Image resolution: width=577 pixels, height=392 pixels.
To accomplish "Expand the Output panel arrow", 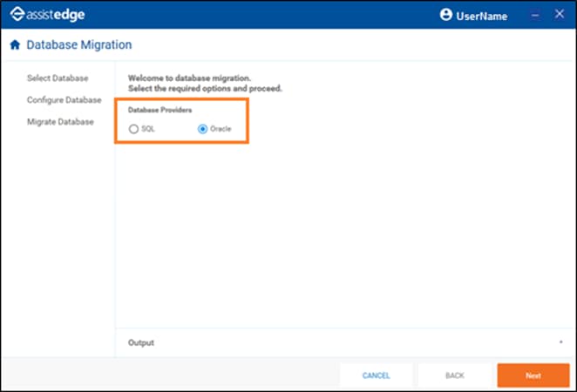I will coord(560,342).
